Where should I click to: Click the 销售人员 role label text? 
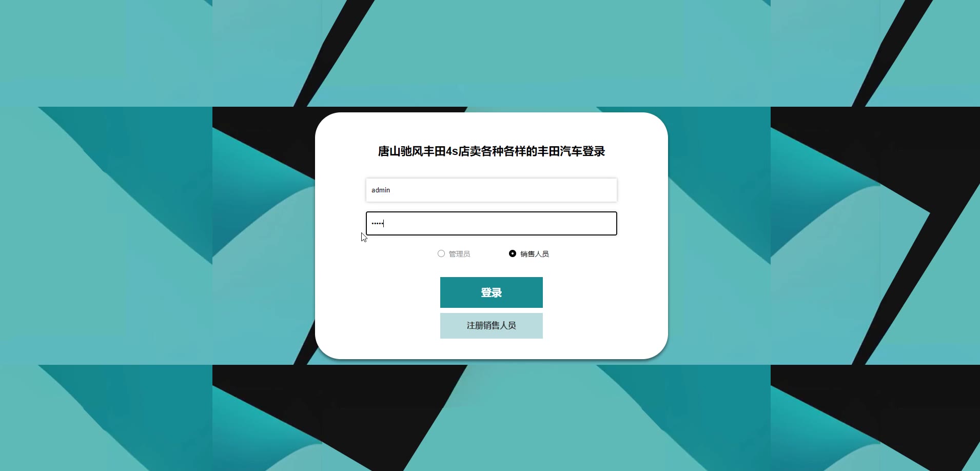coord(535,254)
